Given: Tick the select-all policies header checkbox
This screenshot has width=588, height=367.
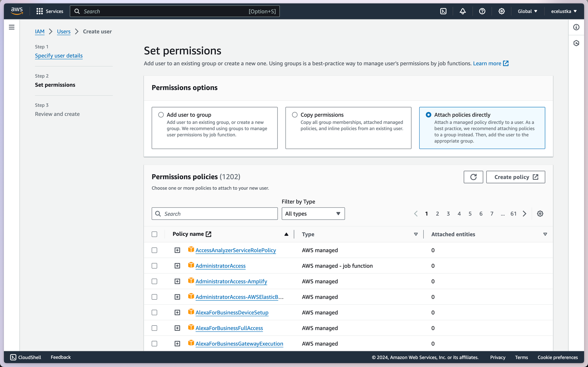Looking at the screenshot, I should [154, 234].
